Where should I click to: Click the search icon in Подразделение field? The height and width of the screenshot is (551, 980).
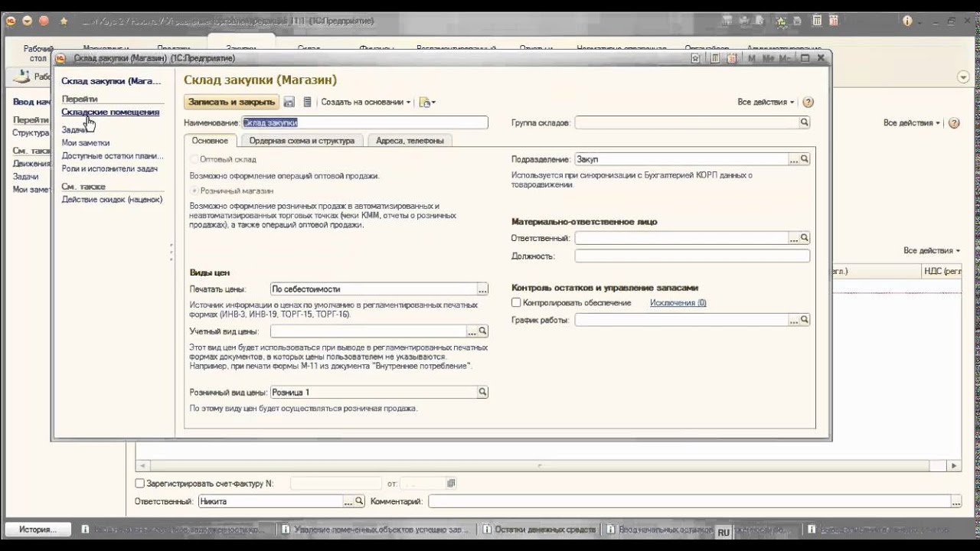(x=804, y=159)
